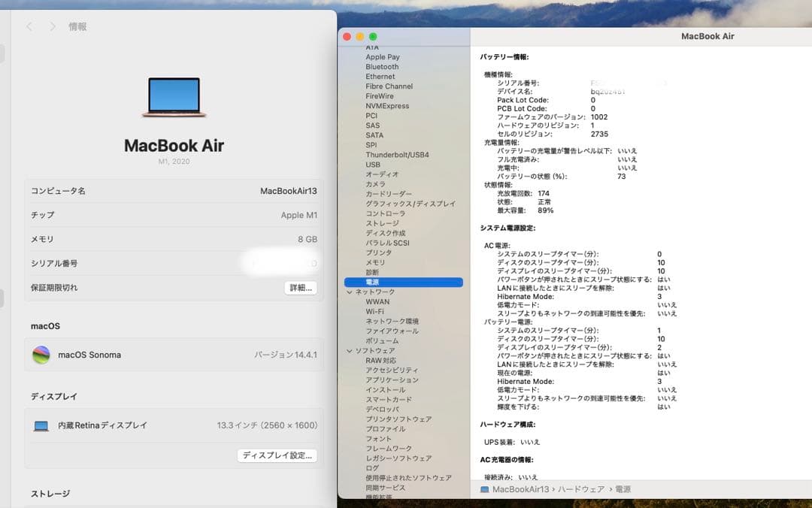Select アプリケーション in the sidebar
The image size is (812, 508).
pyautogui.click(x=392, y=380)
